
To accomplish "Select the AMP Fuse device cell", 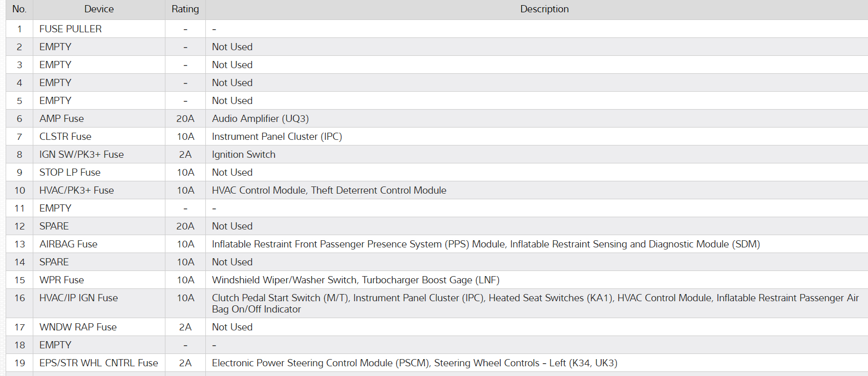I will 61,119.
